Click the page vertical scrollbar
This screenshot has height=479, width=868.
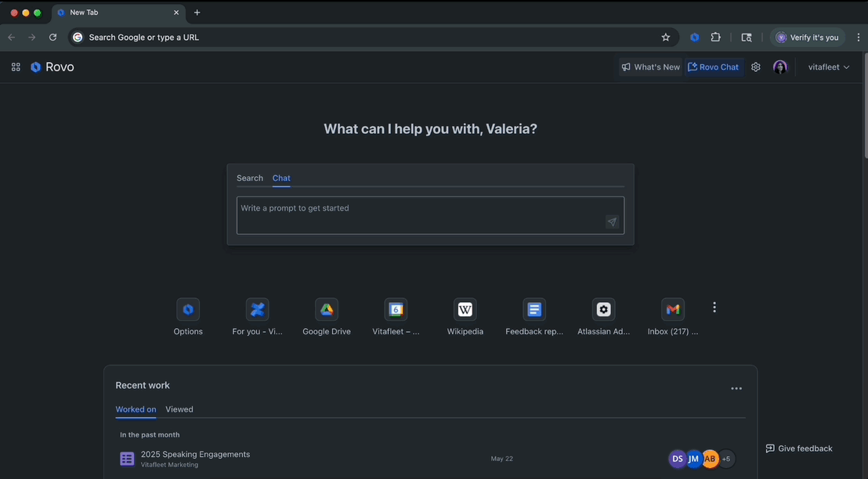coord(865,105)
